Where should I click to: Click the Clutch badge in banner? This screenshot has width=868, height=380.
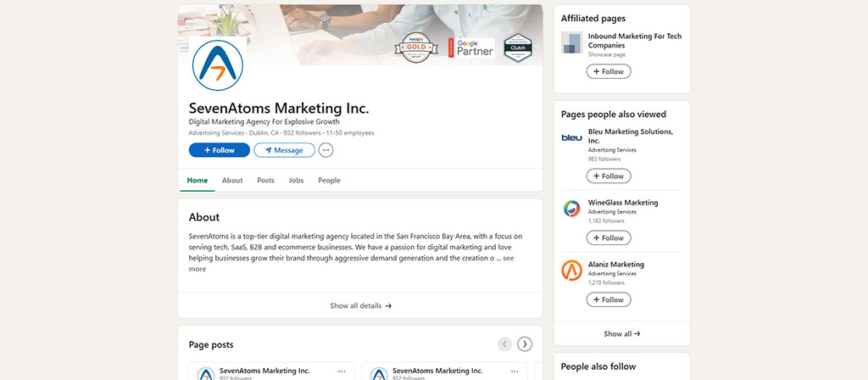(x=518, y=47)
